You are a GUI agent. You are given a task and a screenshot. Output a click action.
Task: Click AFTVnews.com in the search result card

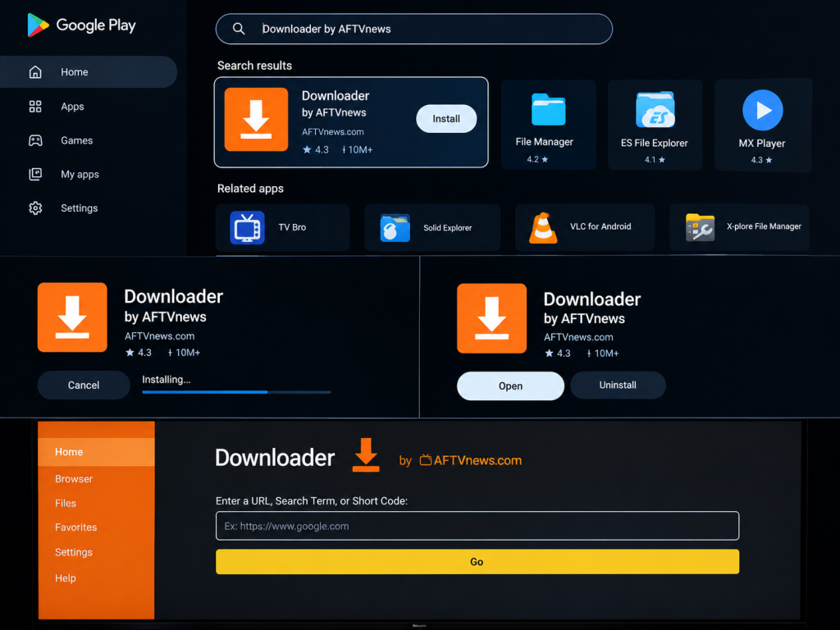click(x=333, y=132)
